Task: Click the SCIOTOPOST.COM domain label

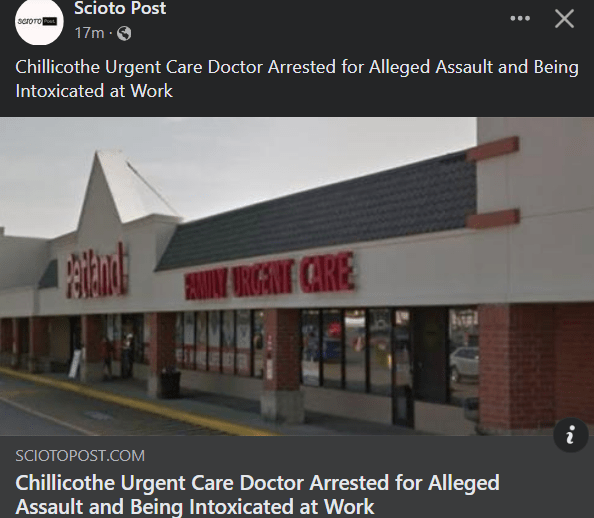Action: click(80, 455)
